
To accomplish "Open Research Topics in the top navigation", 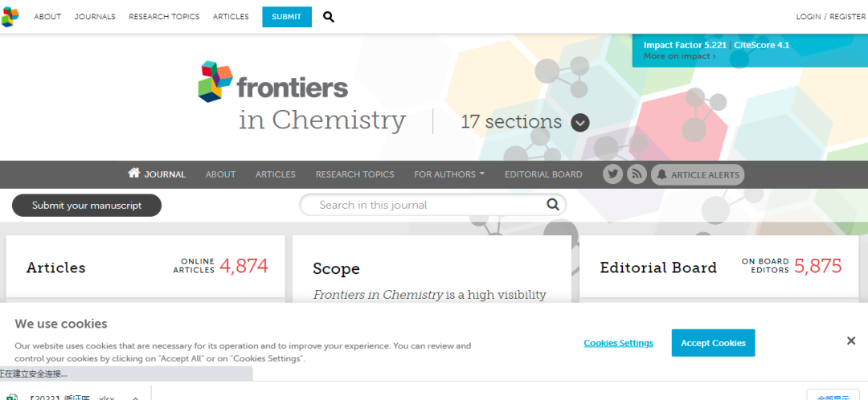I will [x=164, y=17].
